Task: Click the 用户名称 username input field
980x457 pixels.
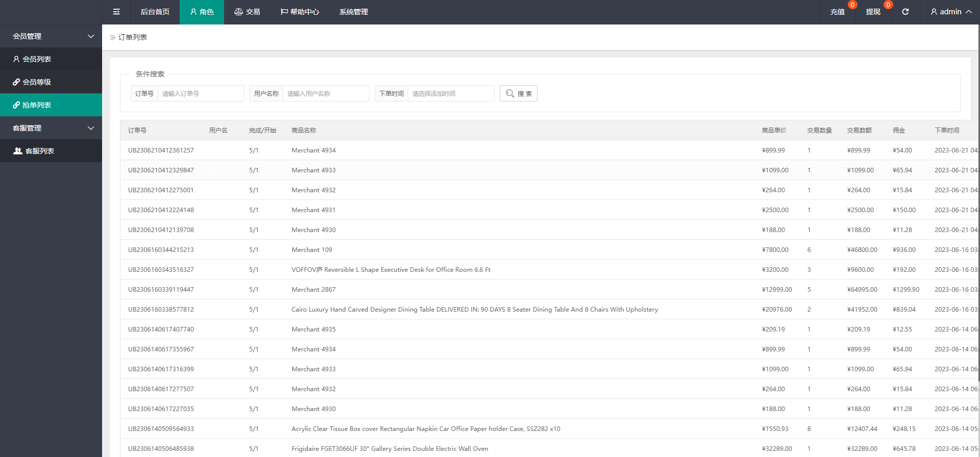Action: tap(326, 93)
